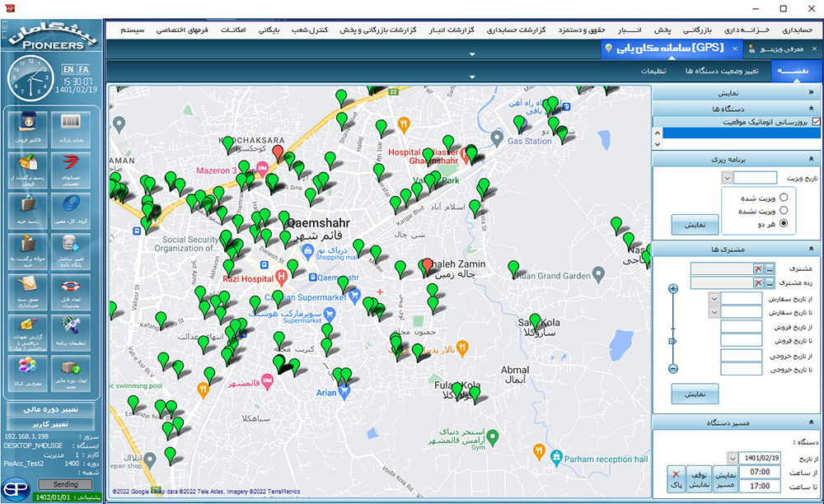This screenshot has height=504, width=824.
Task: Switch language to FA
Action: pos(83,69)
